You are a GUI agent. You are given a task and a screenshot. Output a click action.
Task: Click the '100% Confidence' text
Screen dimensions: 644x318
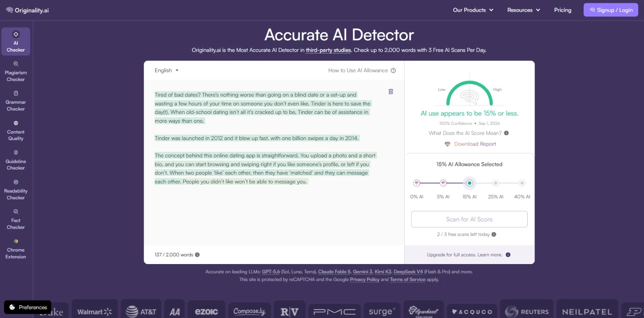coord(456,124)
